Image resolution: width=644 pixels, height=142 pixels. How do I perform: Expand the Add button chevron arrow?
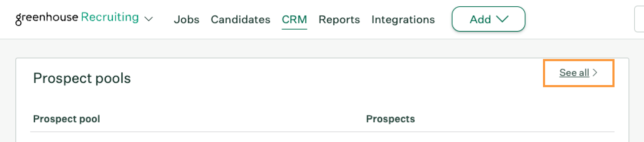tap(502, 19)
